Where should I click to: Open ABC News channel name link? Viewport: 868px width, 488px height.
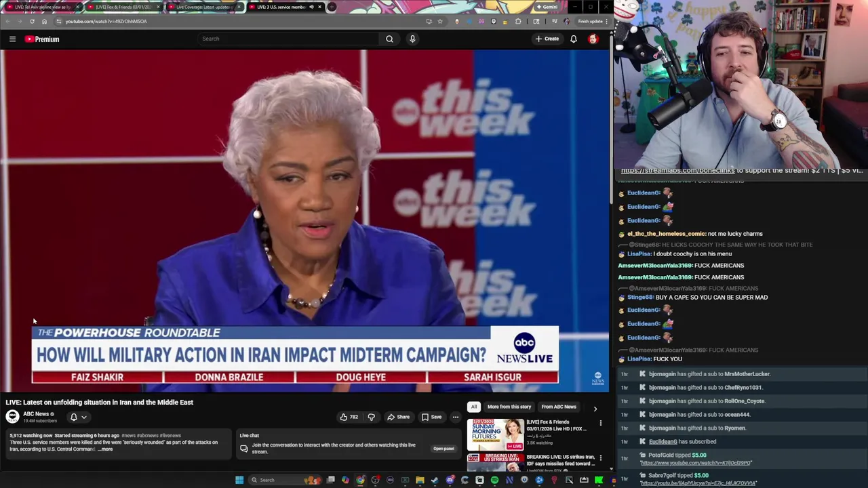(x=36, y=414)
